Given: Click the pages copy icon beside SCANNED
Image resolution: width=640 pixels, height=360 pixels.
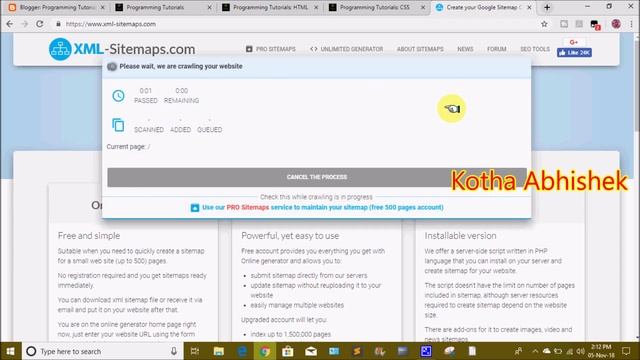Looking at the screenshot, I should pyautogui.click(x=118, y=125).
